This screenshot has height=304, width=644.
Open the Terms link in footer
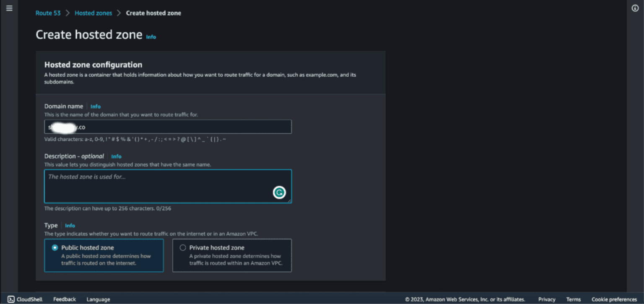(573, 299)
